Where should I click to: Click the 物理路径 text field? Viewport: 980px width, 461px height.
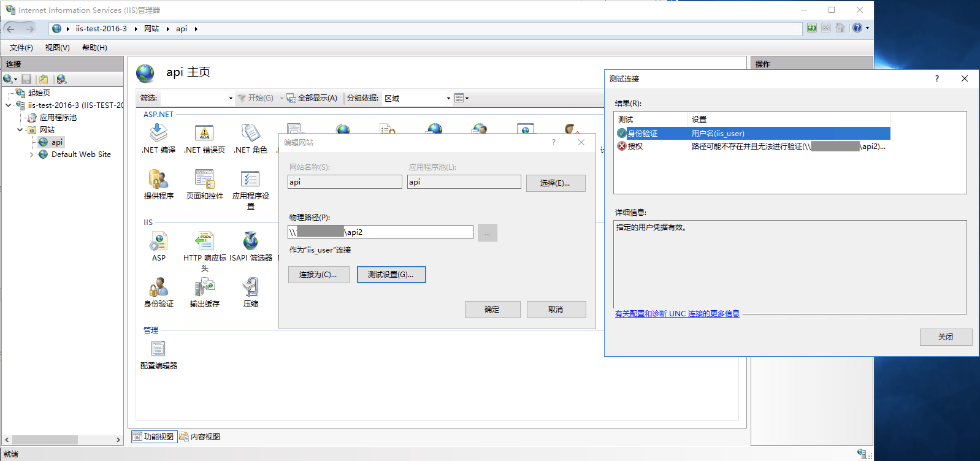pos(380,232)
